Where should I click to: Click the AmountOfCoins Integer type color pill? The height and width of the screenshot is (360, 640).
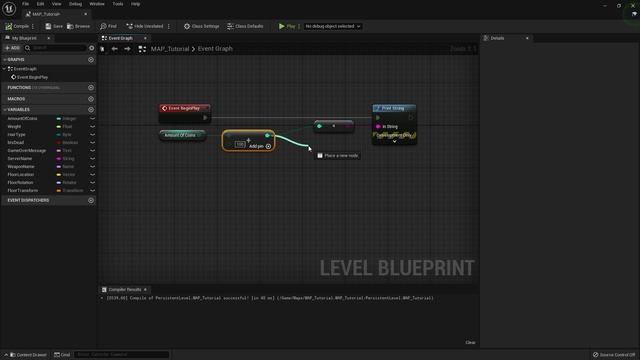pyautogui.click(x=58, y=119)
